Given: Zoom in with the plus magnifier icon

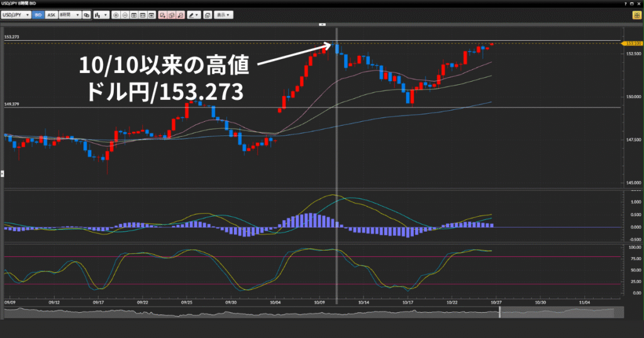Looking at the screenshot, I should (x=116, y=14).
